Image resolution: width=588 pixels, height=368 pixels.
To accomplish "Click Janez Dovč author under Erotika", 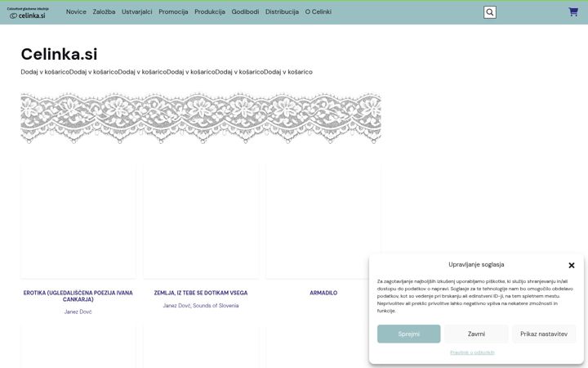I will point(78,312).
